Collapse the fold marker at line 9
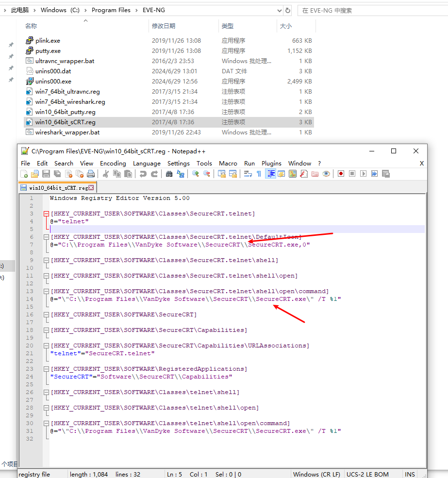This screenshot has height=478, width=448. pyautogui.click(x=46, y=260)
